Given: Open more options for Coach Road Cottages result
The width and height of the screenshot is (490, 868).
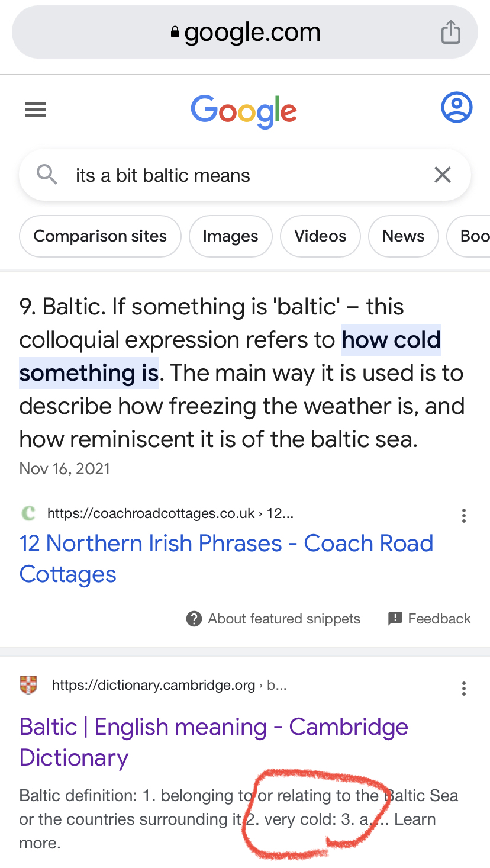Looking at the screenshot, I should (x=463, y=516).
